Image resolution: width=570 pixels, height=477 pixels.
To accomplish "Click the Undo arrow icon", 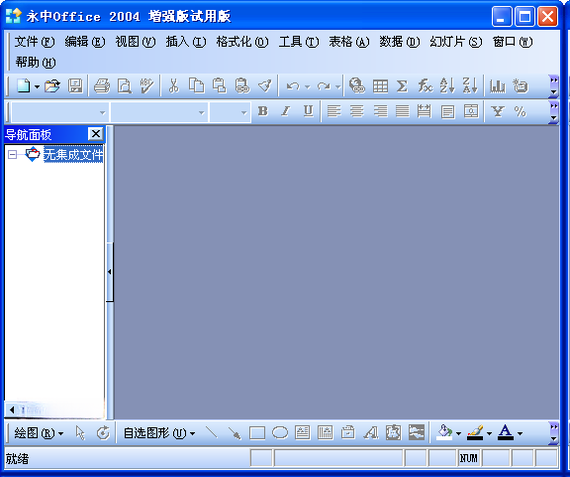I will [293, 87].
